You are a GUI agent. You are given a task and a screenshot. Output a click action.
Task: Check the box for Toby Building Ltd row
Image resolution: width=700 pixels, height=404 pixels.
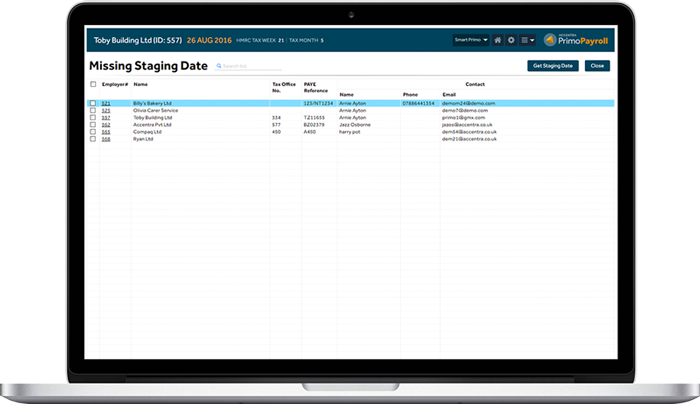pos(93,117)
